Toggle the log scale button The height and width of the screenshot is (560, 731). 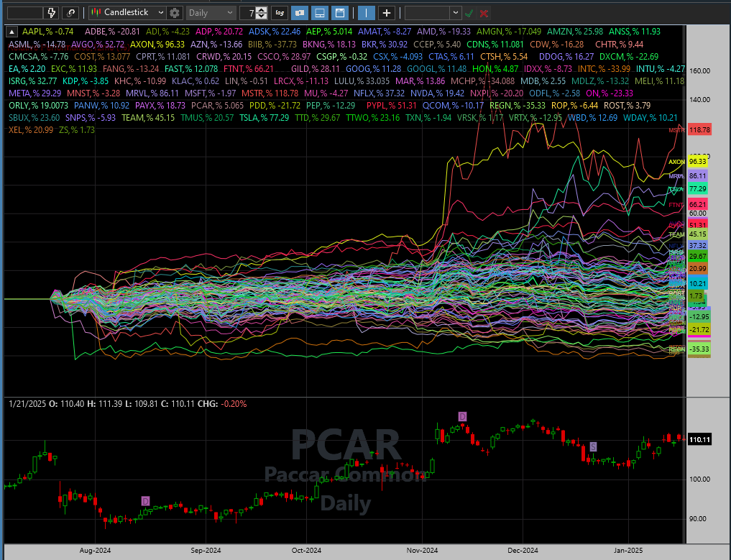[280, 13]
